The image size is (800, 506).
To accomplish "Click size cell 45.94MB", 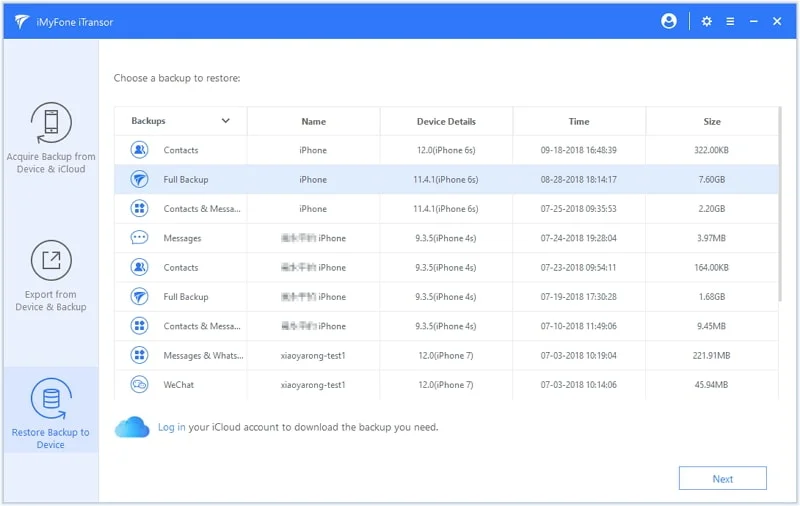I will click(711, 385).
